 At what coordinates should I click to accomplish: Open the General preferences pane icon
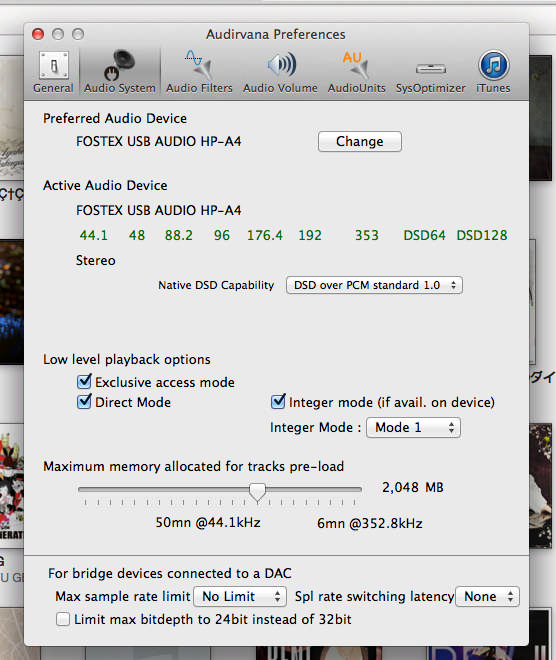[54, 65]
